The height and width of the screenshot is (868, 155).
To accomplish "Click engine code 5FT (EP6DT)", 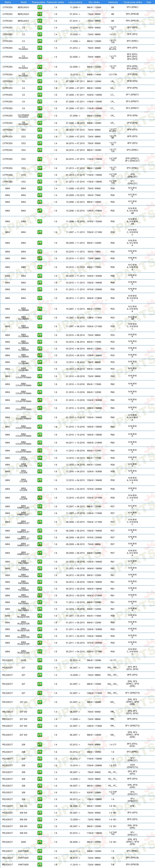I will tap(132, 95).
